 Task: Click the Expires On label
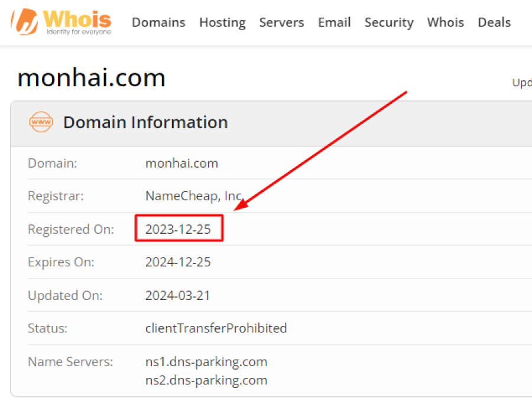pyautogui.click(x=61, y=262)
